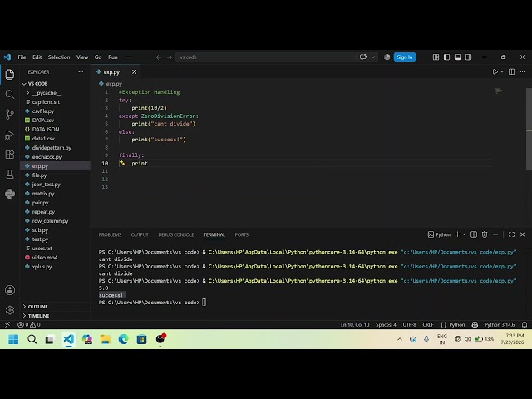Viewport: 532px width, 399px height.
Task: Run the Python file with play button
Action: [495, 72]
